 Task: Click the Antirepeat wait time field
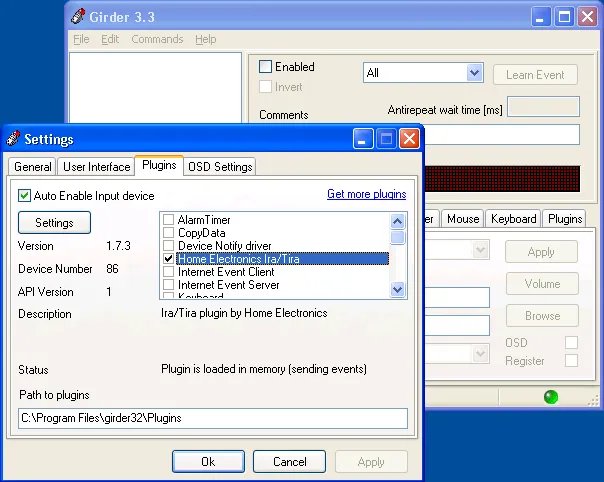tap(544, 107)
